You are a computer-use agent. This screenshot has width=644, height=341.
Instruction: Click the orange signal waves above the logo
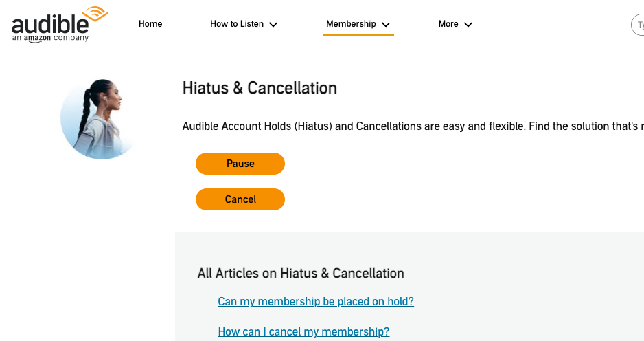pos(95,14)
